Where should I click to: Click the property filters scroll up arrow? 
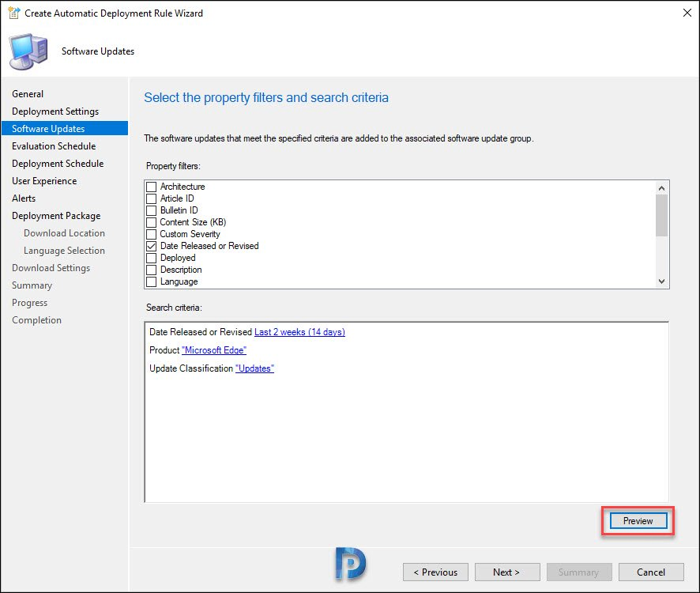tap(661, 188)
